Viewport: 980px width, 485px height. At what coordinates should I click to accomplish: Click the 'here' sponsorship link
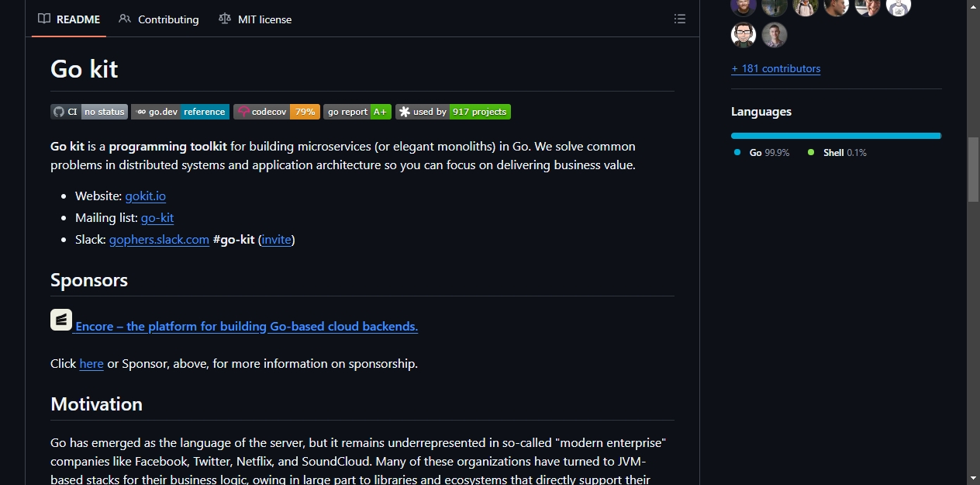pos(91,363)
